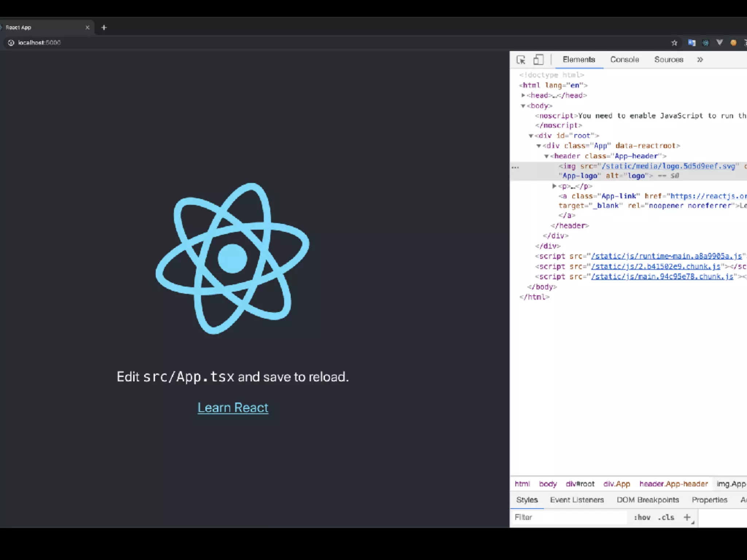Open the ellipsis actions for selected img node
The width and height of the screenshot is (747, 560).
(x=515, y=167)
